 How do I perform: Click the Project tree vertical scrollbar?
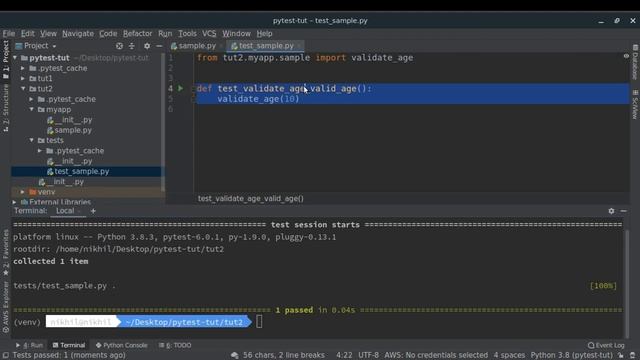click(163, 122)
